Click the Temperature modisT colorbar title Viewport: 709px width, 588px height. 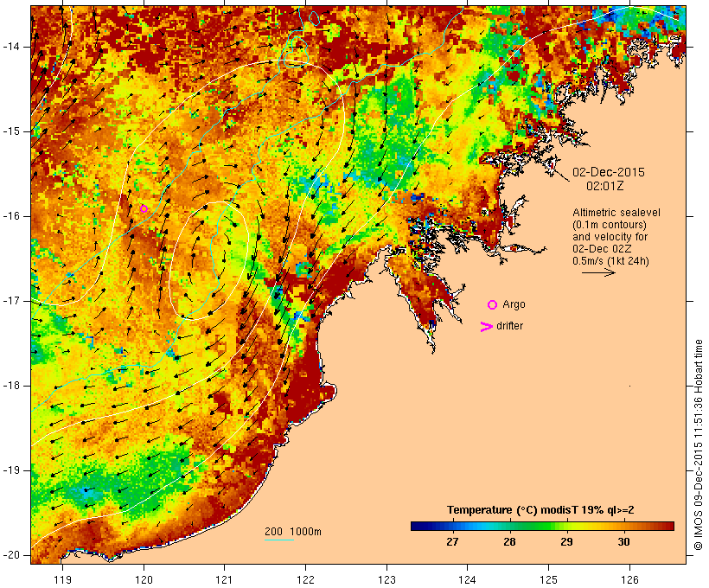540,510
